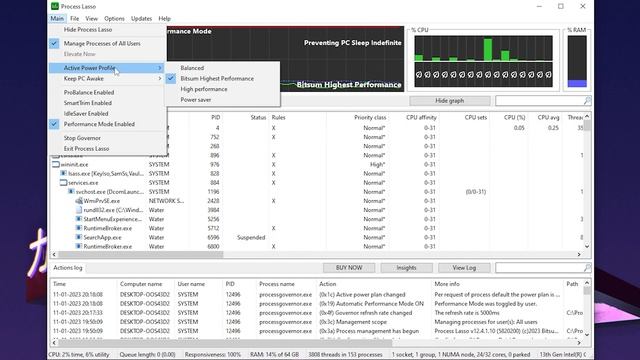Click the WmiPrvSE.exe process icon
This screenshot has width=640, height=360.
(x=79, y=201)
